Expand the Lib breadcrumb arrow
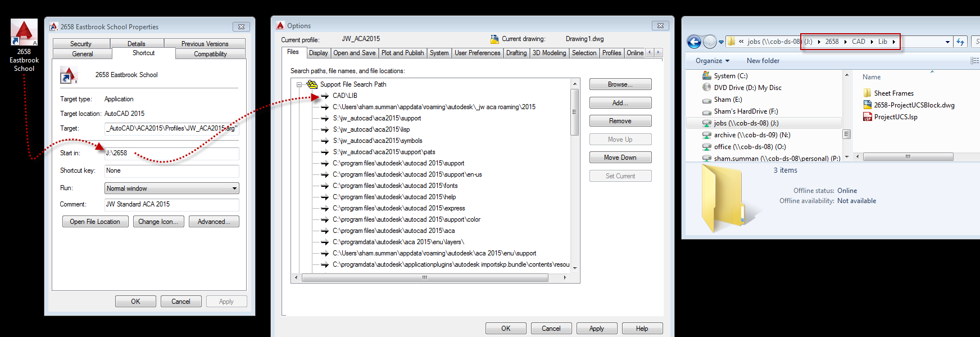 point(893,42)
